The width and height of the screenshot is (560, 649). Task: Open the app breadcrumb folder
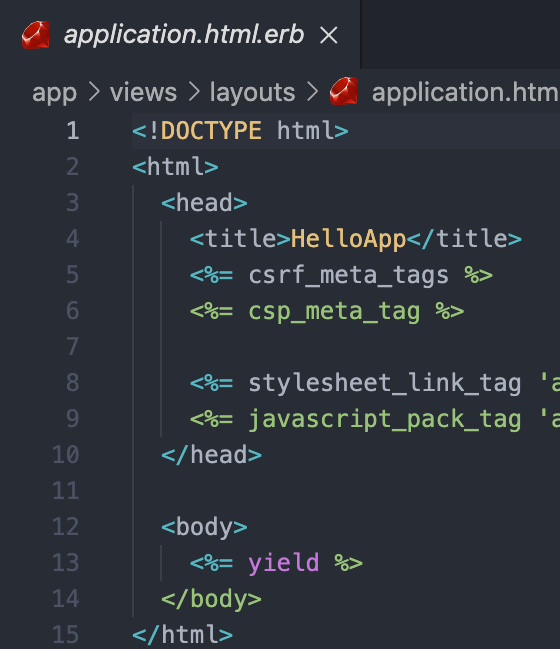pyautogui.click(x=54, y=93)
